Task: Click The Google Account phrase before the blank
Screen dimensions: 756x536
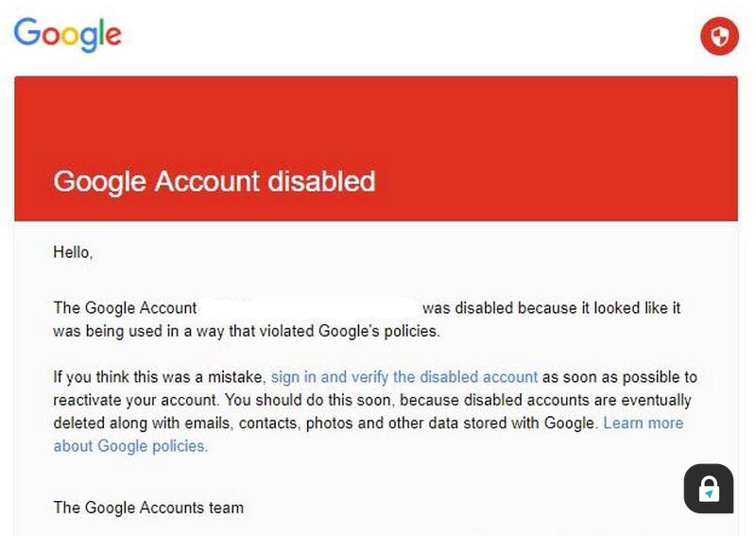Action: [x=125, y=308]
